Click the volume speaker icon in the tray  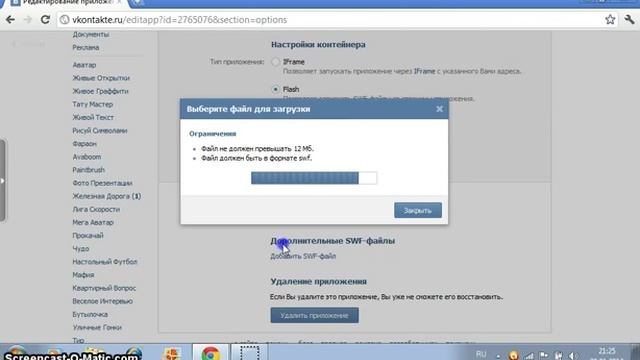coord(573,356)
